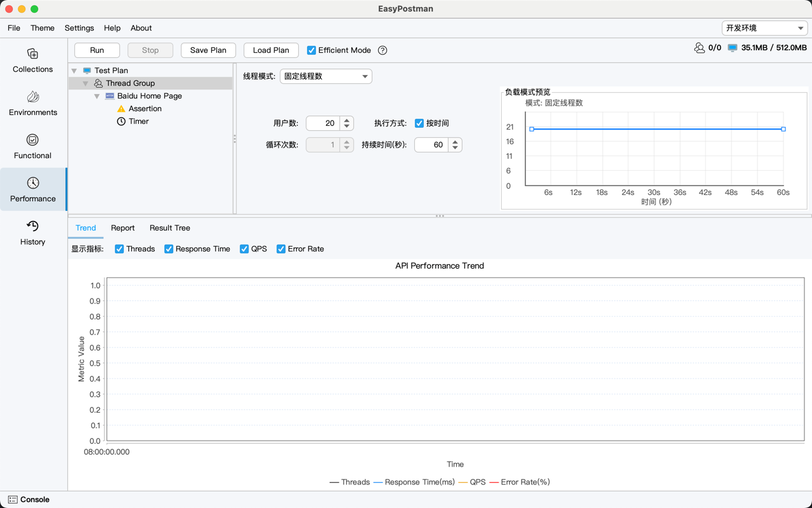Click the Test Plan monitor icon
Screen dimensions: 812x508
click(x=88, y=70)
